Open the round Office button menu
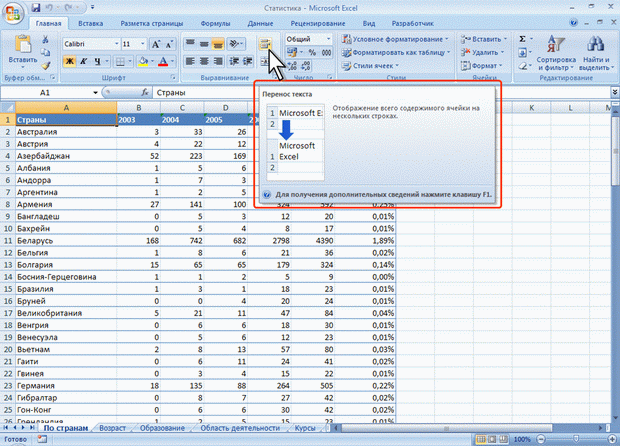Screen dimensions: 620x446 tap(13, 13)
